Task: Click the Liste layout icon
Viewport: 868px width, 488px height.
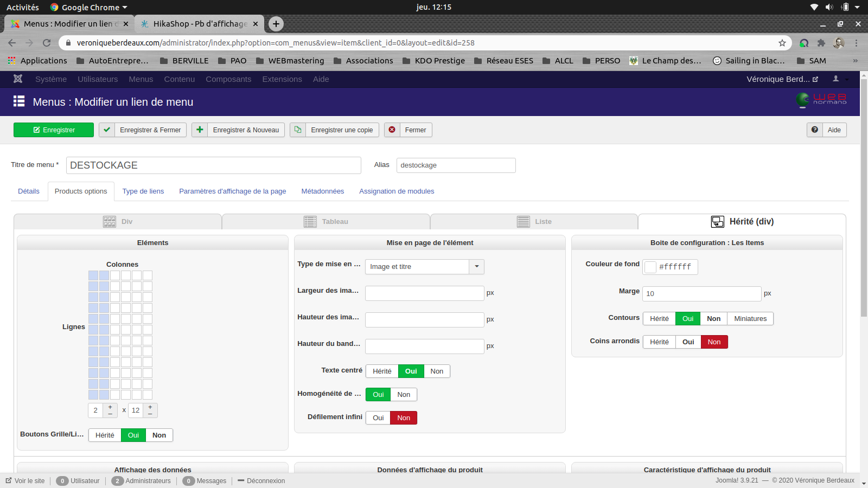Action: tap(524, 222)
